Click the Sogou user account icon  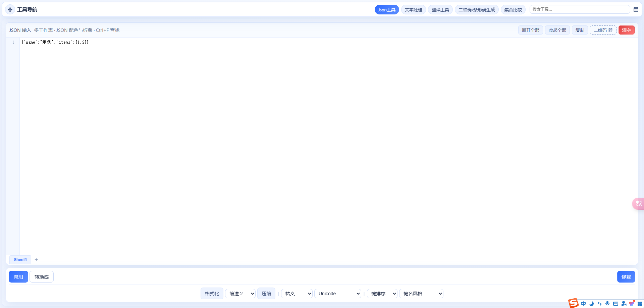pyautogui.click(x=624, y=304)
